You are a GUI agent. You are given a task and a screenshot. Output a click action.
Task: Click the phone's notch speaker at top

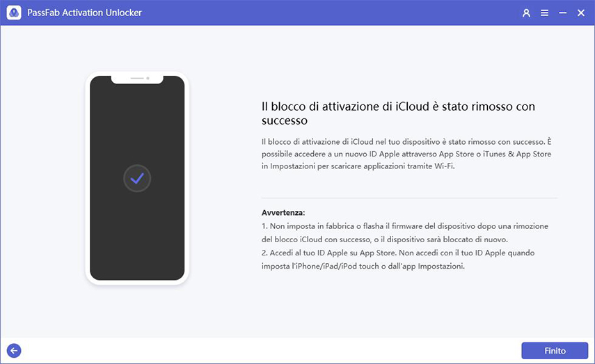(137, 78)
